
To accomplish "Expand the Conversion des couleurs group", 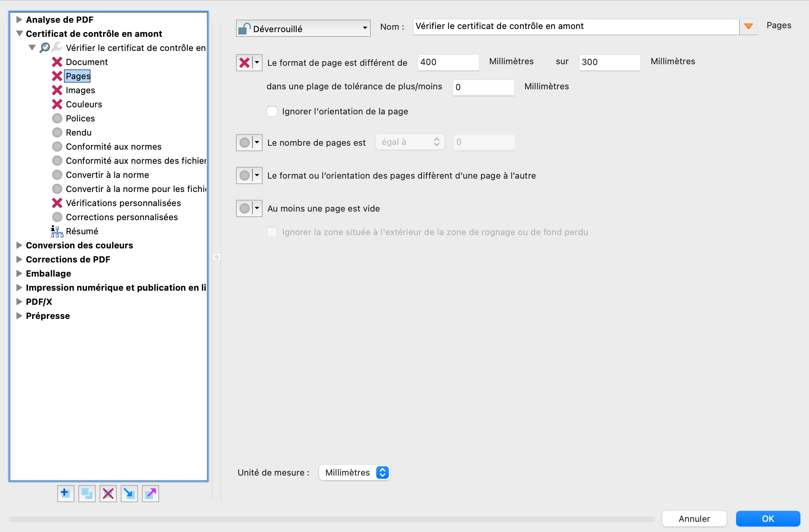I will pos(19,245).
